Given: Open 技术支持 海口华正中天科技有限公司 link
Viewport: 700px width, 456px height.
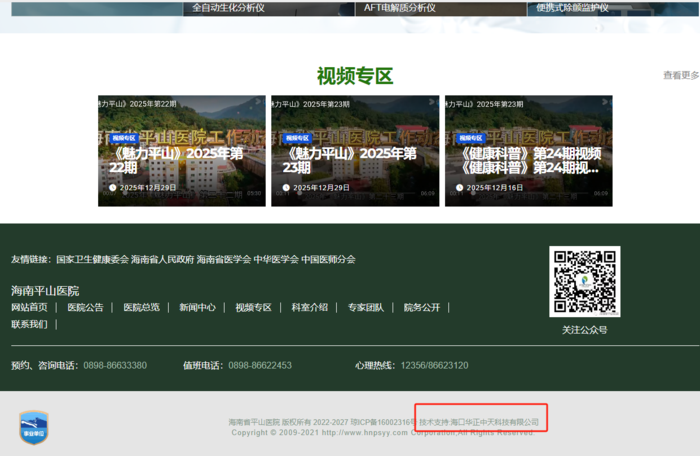Looking at the screenshot, I should click(479, 422).
